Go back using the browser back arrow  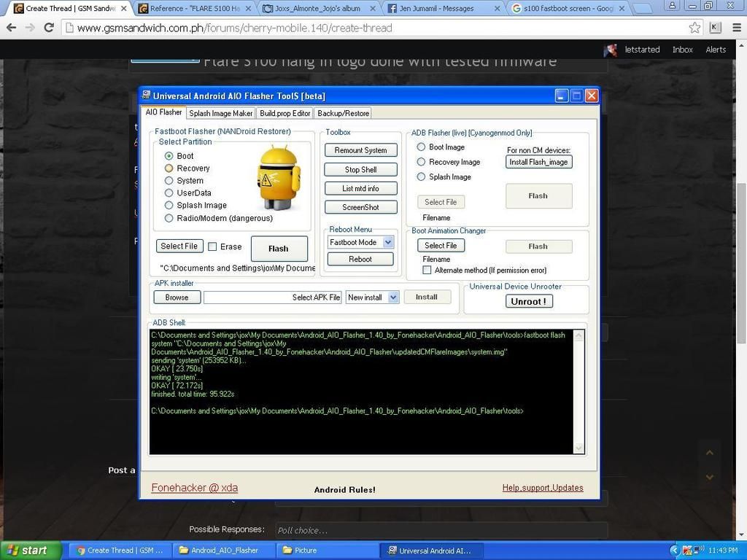(11, 28)
